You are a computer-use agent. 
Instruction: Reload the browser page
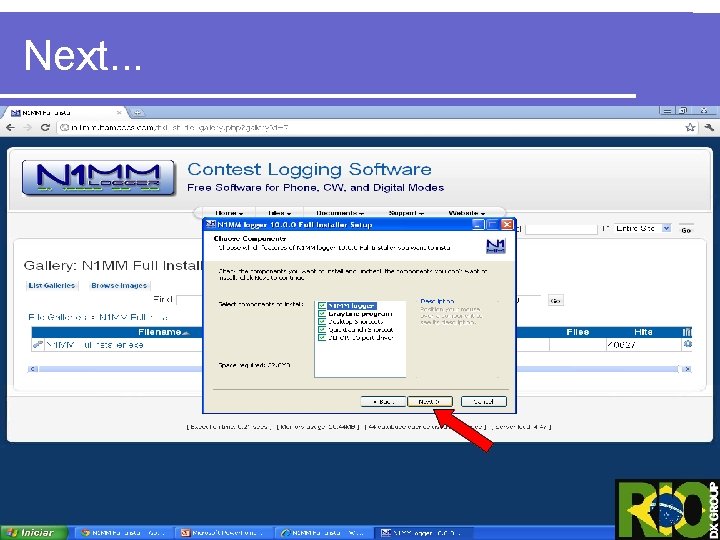coord(45,127)
